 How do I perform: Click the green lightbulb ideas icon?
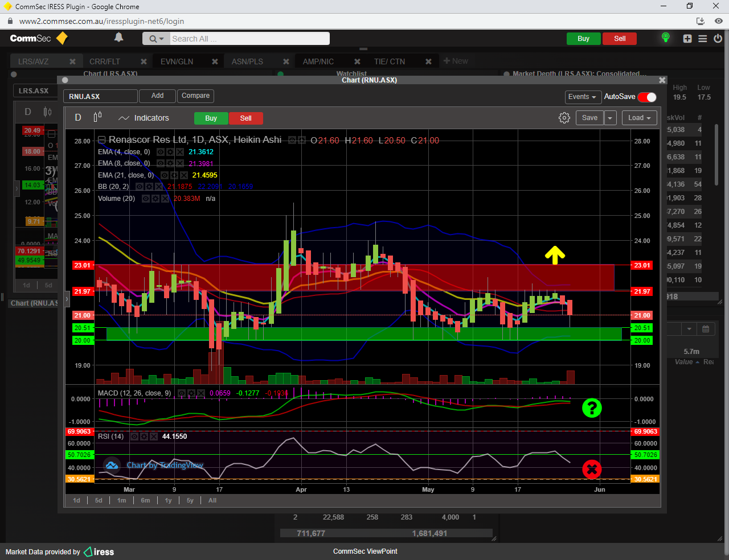pyautogui.click(x=665, y=38)
